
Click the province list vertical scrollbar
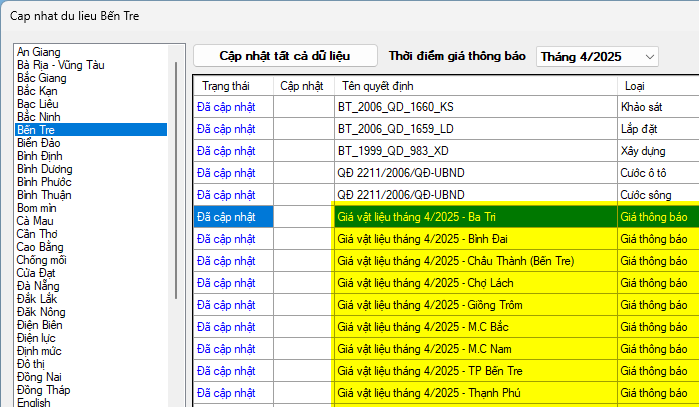click(x=176, y=181)
